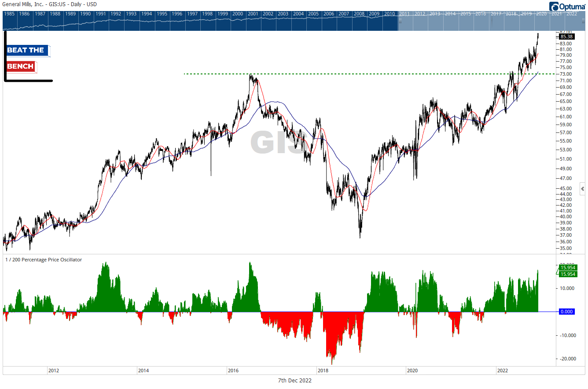588x389 pixels.
Task: Click the 40.00 price axis label
Action: pos(566,217)
